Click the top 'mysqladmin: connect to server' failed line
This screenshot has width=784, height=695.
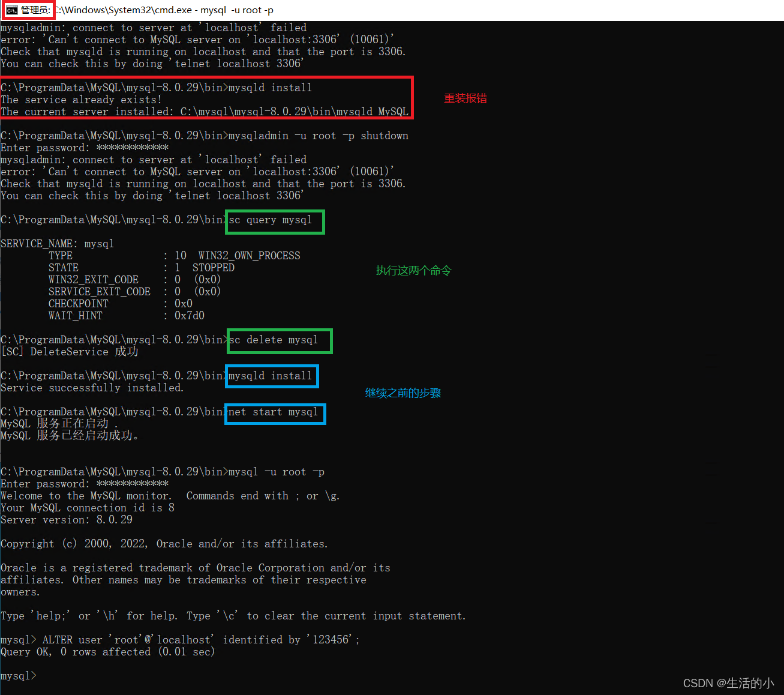pos(154,28)
